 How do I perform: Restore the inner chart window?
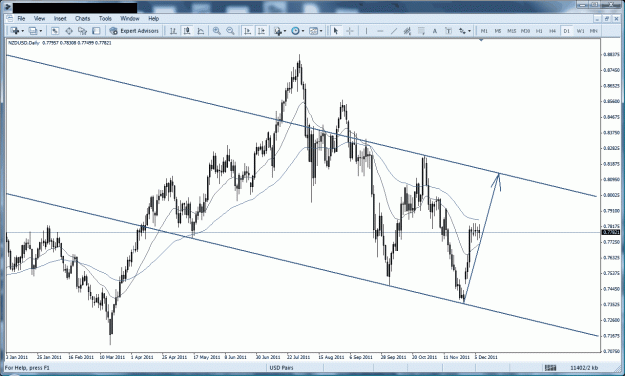(x=607, y=18)
